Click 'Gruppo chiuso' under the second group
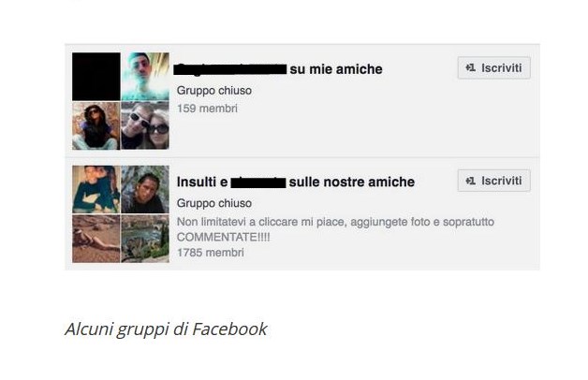This screenshot has height=380, width=588. (214, 203)
